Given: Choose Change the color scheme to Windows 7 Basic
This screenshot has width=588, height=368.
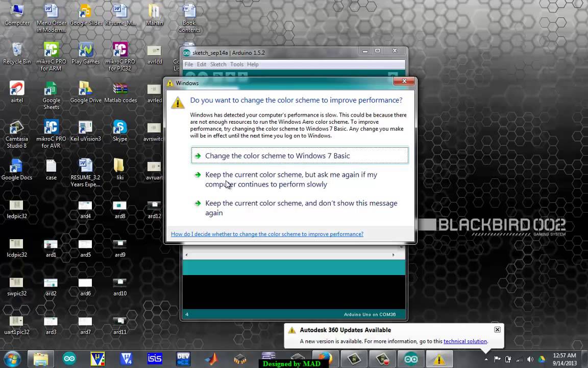Looking at the screenshot, I should [x=300, y=155].
